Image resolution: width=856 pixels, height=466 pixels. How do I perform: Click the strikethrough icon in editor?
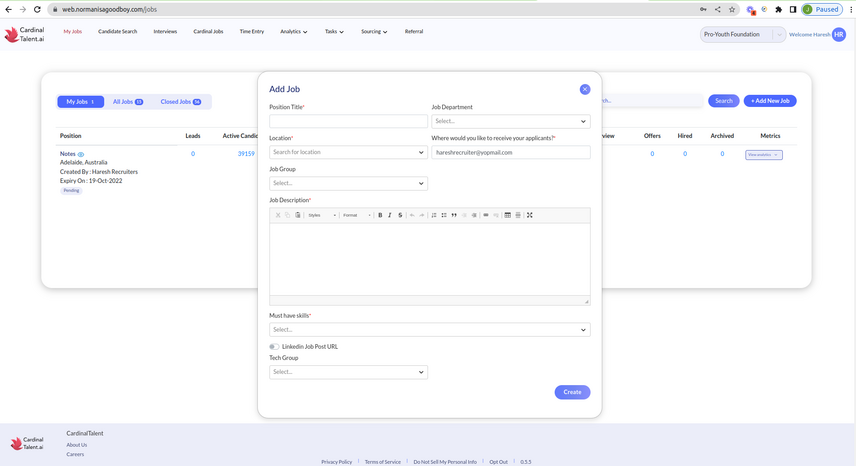tap(400, 215)
